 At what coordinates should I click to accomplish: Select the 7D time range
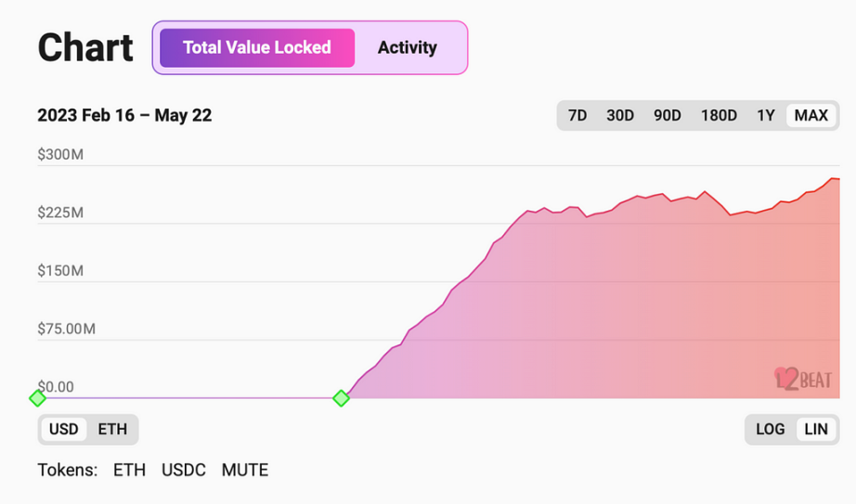point(577,115)
